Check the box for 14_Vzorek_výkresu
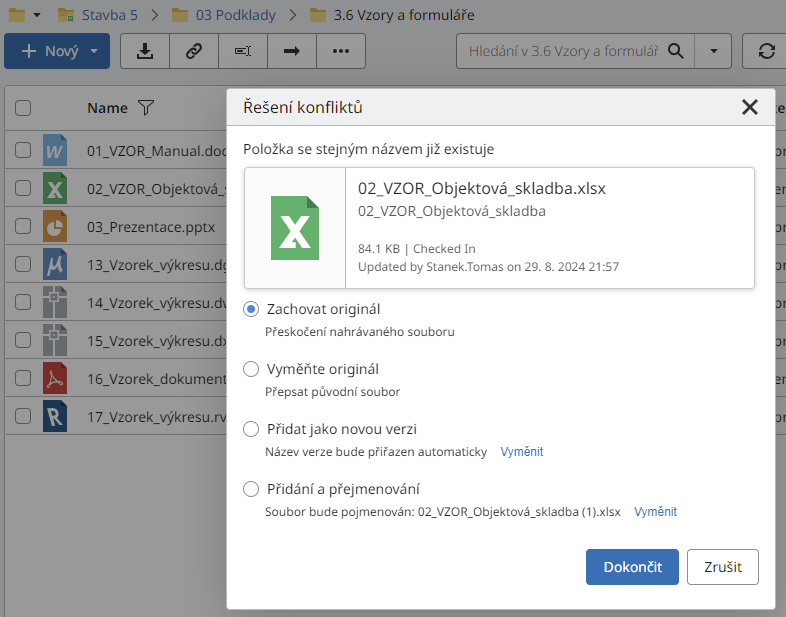 [x=23, y=302]
